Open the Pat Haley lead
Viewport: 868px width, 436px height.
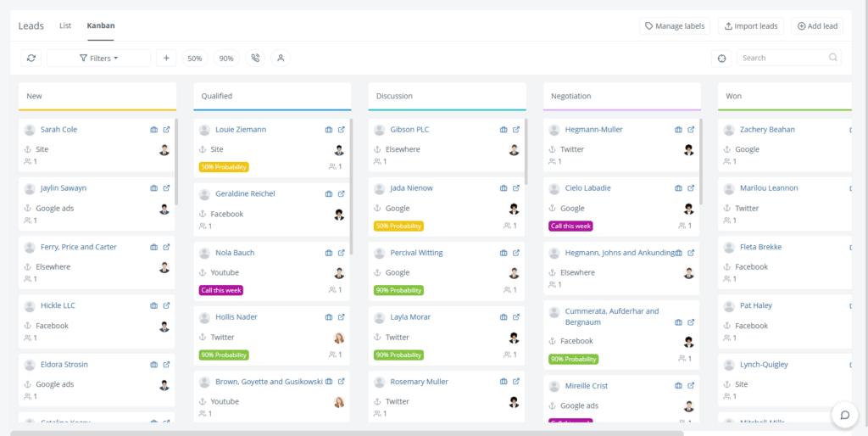pos(756,306)
